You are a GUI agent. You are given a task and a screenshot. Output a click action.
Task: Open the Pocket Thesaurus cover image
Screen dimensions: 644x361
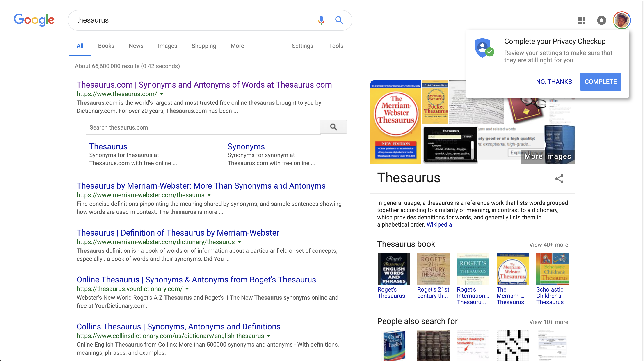[x=435, y=102]
